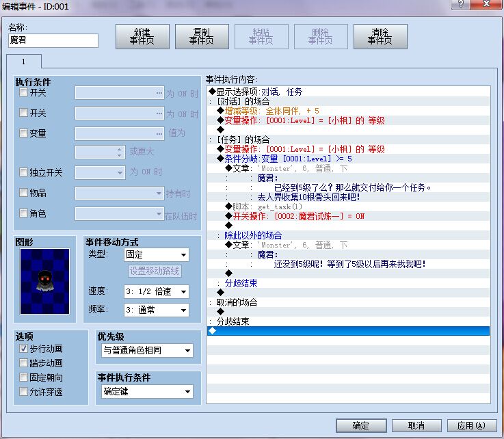Uncheck the 步行动画 option
The height and width of the screenshot is (439, 504).
pos(23,348)
